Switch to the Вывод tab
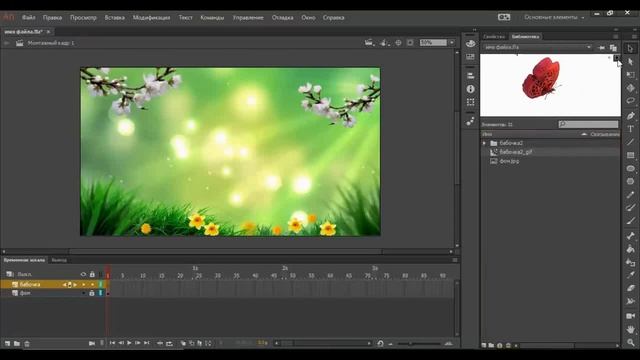The height and width of the screenshot is (360, 640). pyautogui.click(x=59, y=260)
